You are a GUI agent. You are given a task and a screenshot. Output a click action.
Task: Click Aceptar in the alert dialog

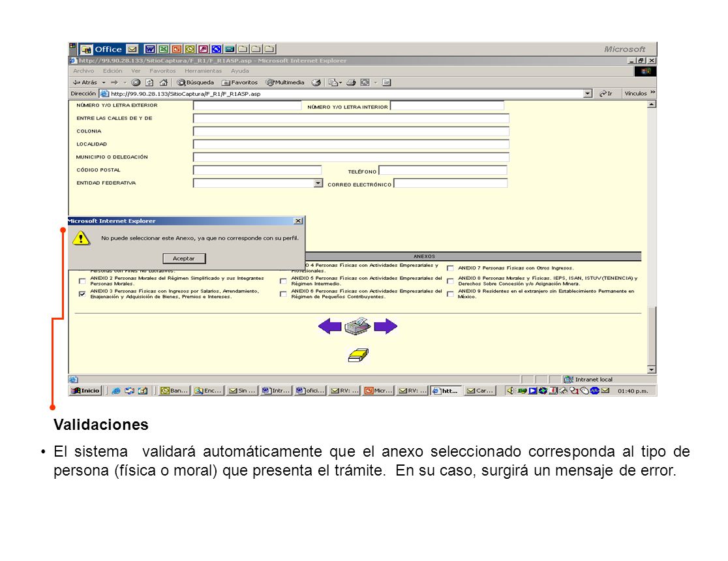coord(184,258)
